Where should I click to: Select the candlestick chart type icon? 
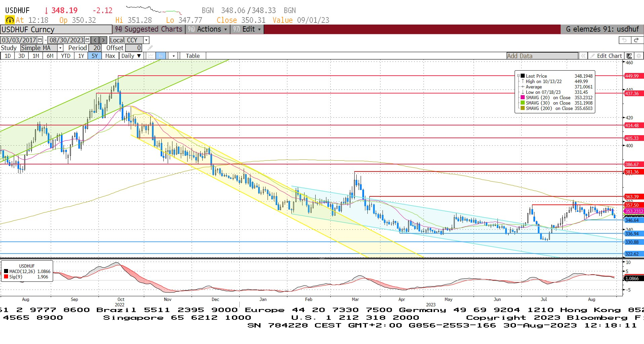[161, 56]
